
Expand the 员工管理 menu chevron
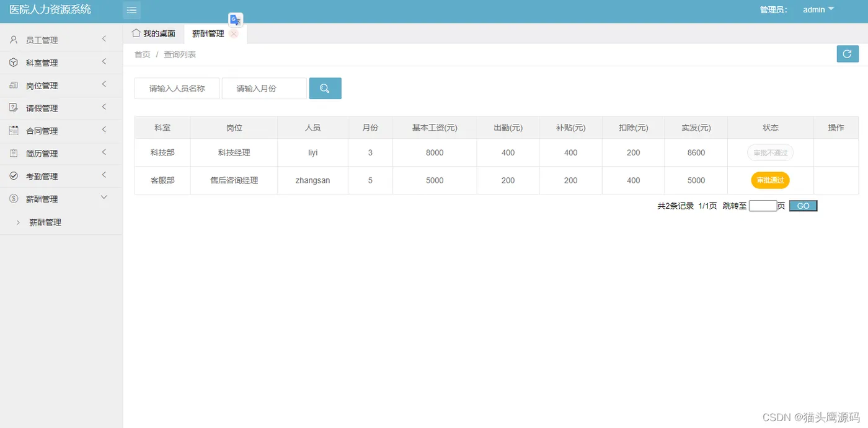(104, 39)
